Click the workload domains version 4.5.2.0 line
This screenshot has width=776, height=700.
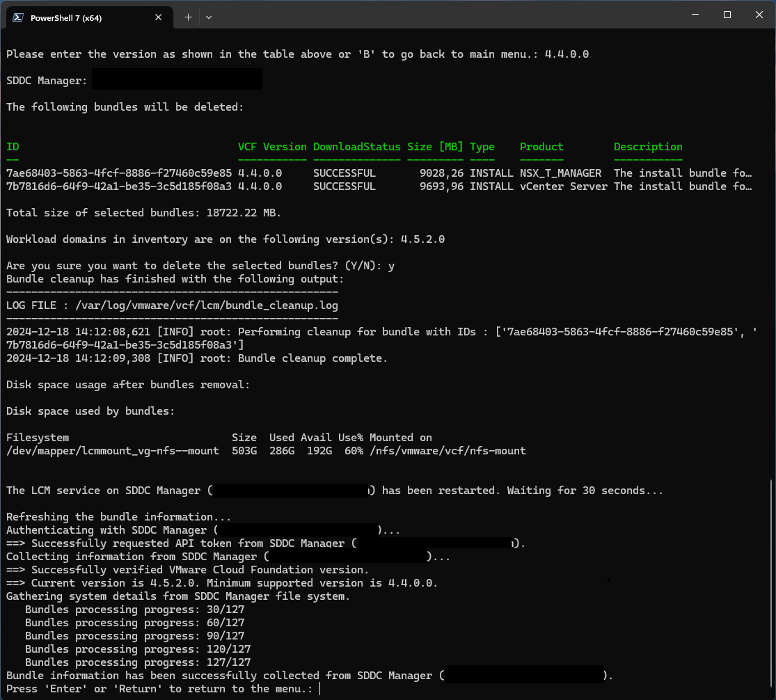(225, 239)
